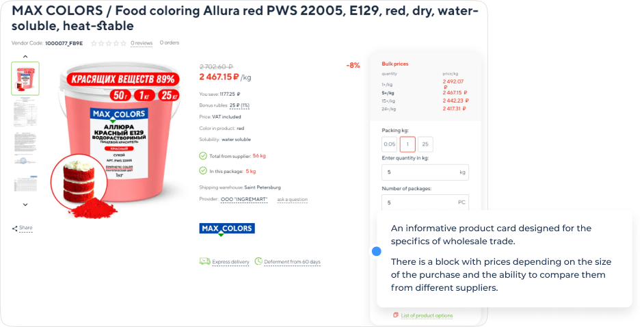Open provider OOO "INGREMART" link
Image resolution: width=644 pixels, height=327 pixels.
244,199
